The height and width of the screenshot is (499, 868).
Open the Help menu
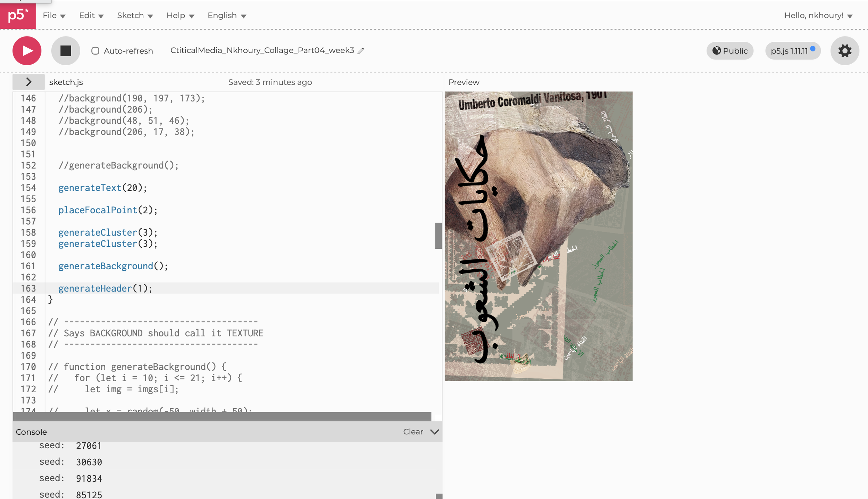180,16
